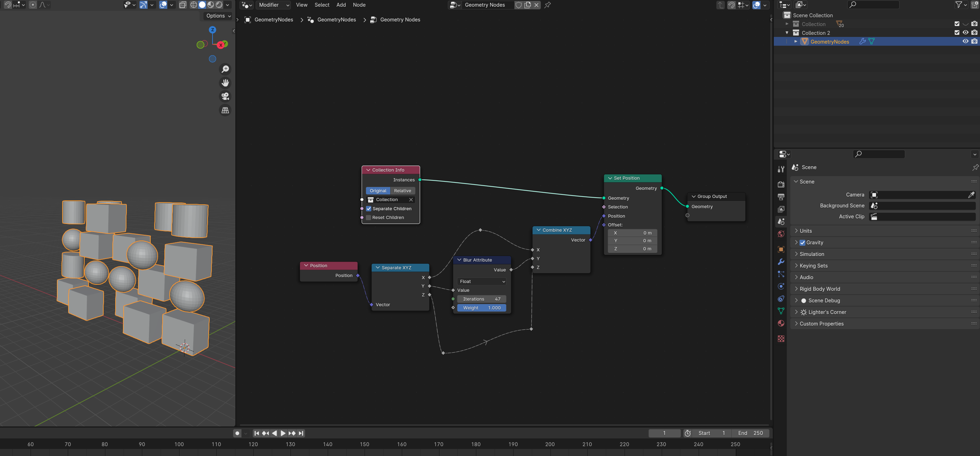This screenshot has height=456, width=980.
Task: Open the Object properties tab
Action: tap(781, 249)
